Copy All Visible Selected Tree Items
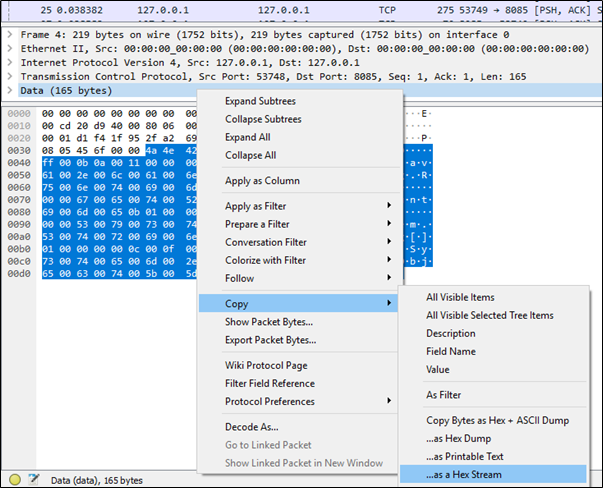 [490, 315]
